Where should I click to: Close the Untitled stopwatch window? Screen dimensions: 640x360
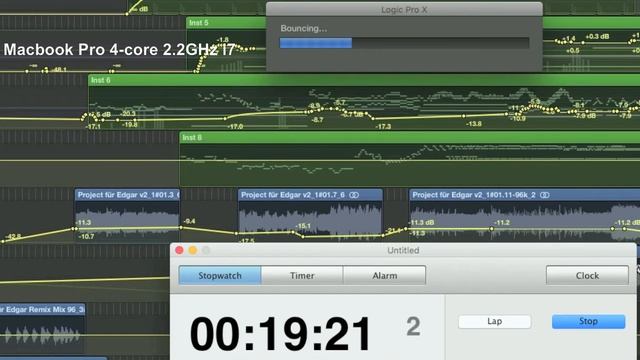pyautogui.click(x=179, y=250)
